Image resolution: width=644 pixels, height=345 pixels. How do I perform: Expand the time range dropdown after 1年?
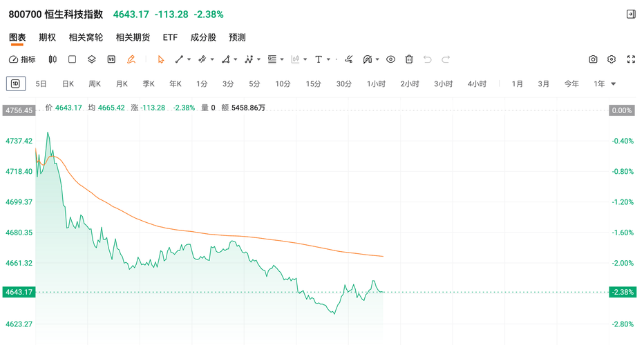click(x=614, y=84)
